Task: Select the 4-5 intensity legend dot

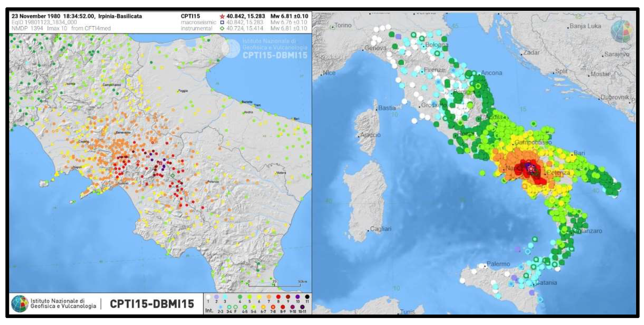Action: coord(245,307)
